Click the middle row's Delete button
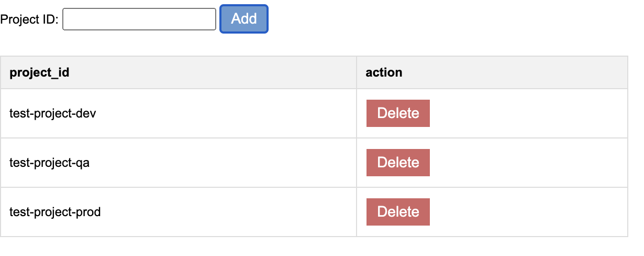The height and width of the screenshot is (256, 644). click(398, 163)
